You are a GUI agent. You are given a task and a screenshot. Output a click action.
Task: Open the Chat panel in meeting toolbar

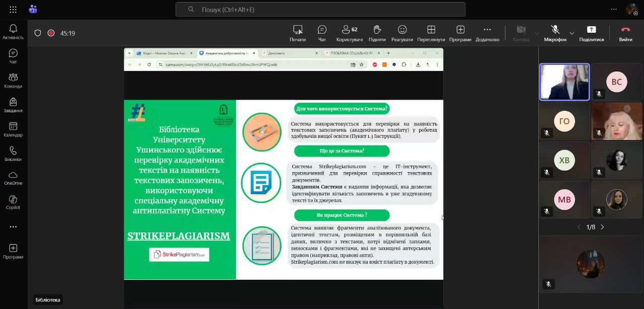tap(322, 33)
